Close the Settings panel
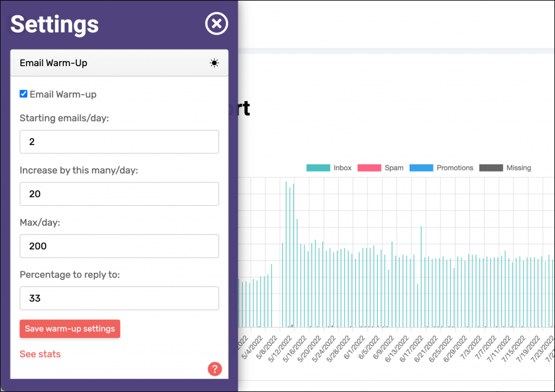 (x=216, y=23)
